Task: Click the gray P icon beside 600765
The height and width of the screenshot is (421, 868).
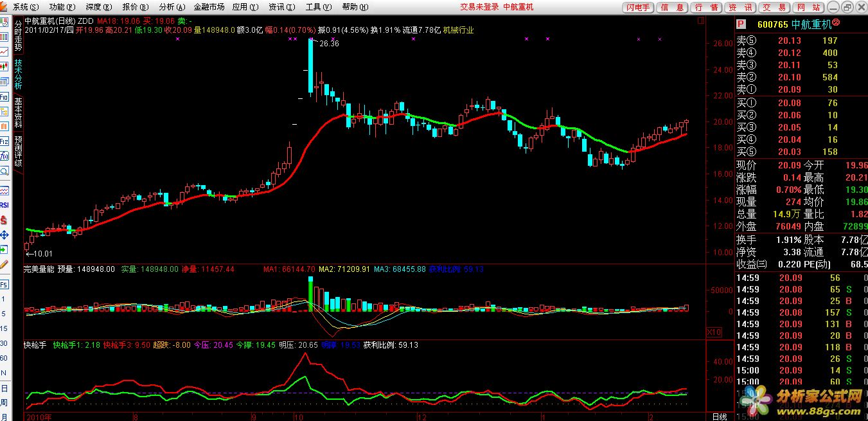Action: (x=741, y=24)
